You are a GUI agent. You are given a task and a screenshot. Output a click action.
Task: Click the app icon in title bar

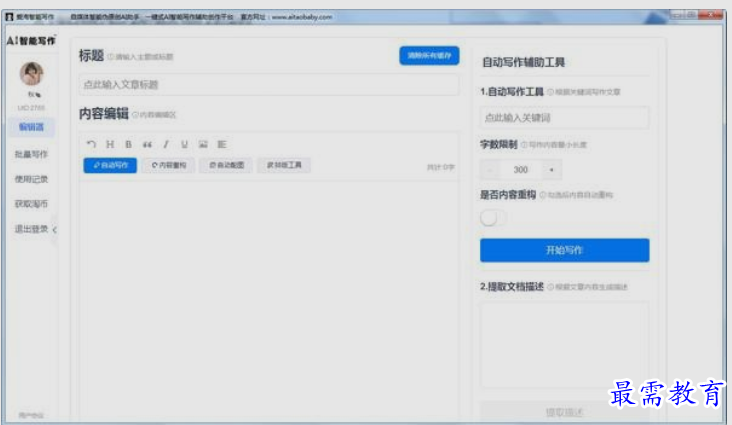[9, 17]
